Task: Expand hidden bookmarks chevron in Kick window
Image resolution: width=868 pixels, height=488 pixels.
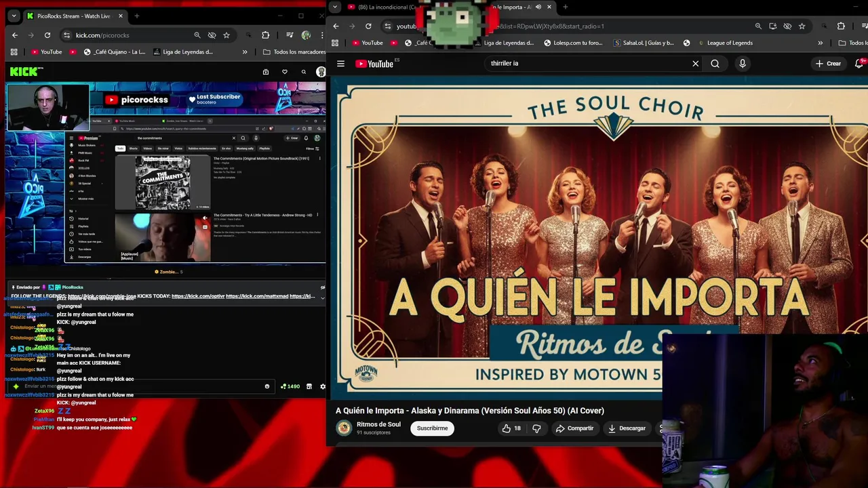Action: click(x=245, y=52)
